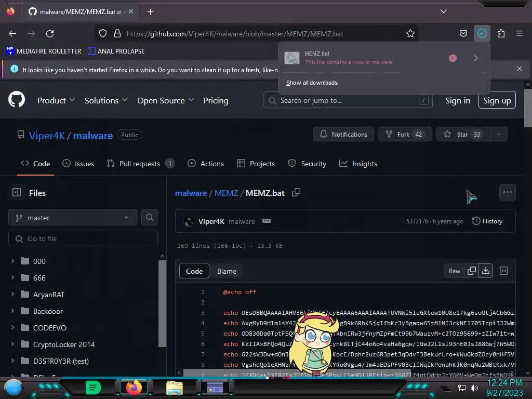
Task: Click Show all downloads
Action: [312, 83]
